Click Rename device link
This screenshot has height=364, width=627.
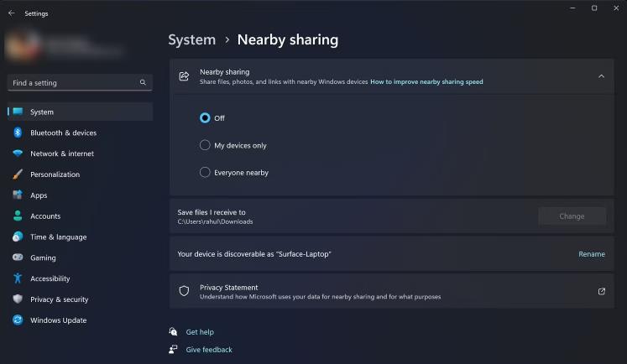[x=592, y=254]
